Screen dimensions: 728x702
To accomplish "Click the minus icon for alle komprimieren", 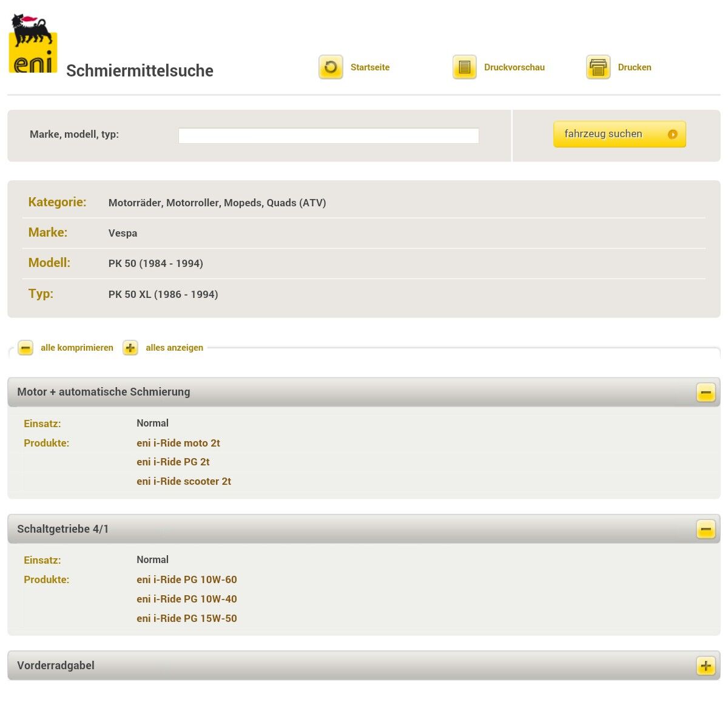I will pyautogui.click(x=25, y=348).
